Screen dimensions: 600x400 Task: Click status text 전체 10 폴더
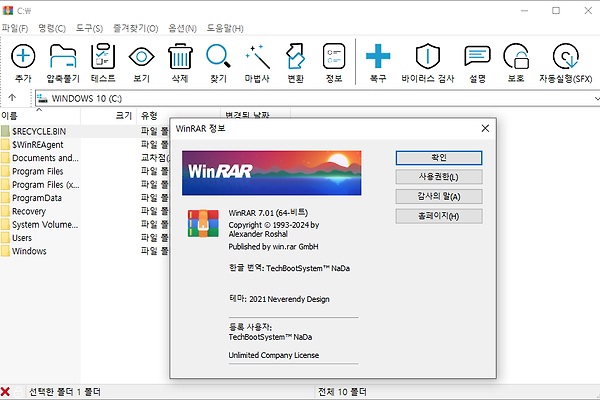pos(342,392)
